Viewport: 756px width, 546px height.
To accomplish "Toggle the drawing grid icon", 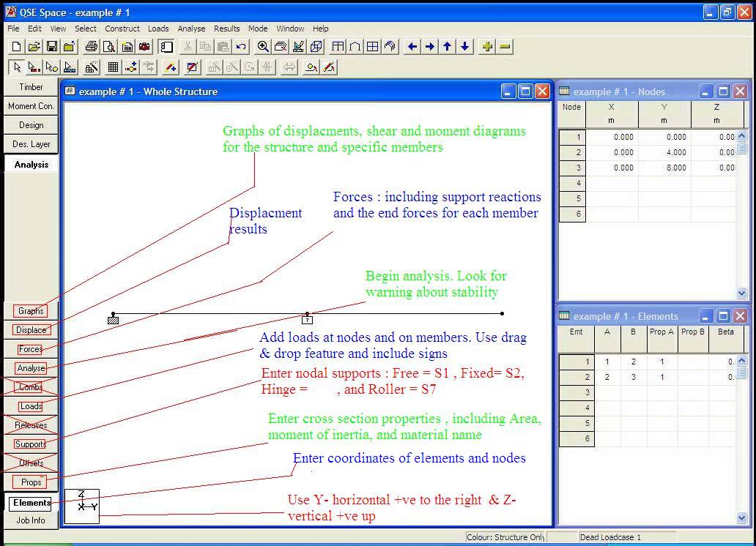I will [x=113, y=67].
